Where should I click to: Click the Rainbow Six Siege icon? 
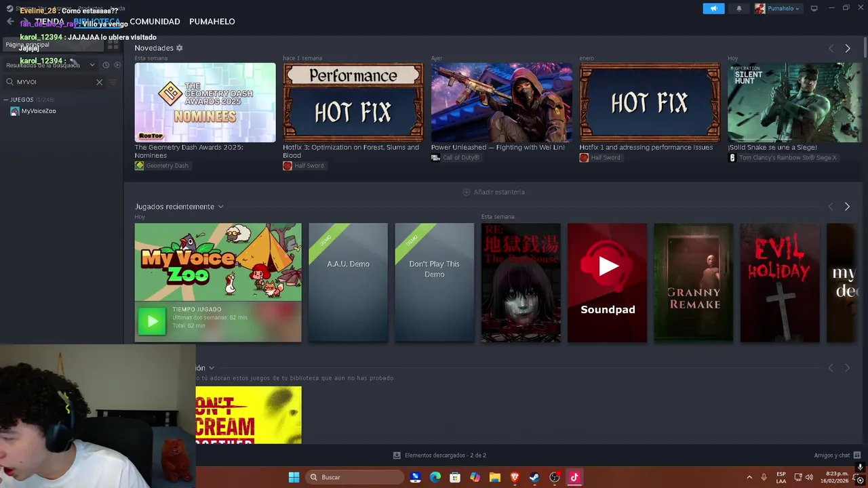[x=732, y=157]
